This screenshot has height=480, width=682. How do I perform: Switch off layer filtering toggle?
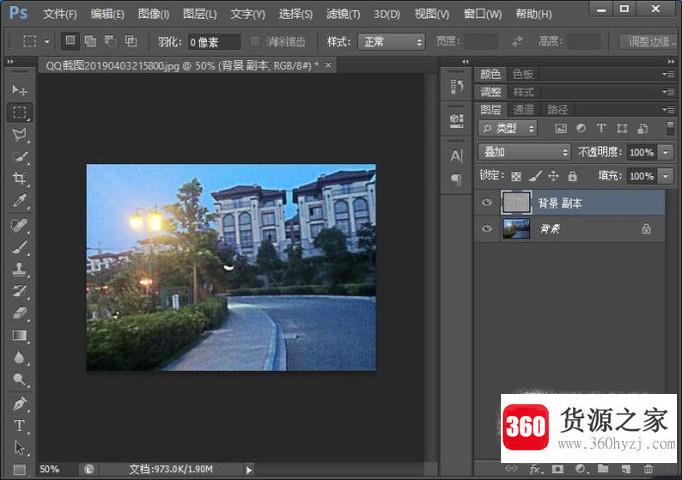670,128
